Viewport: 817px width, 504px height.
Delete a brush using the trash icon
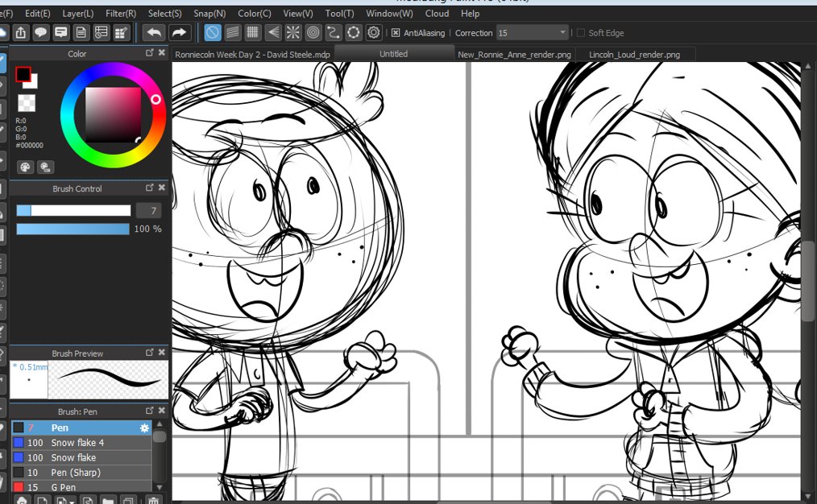click(x=151, y=501)
